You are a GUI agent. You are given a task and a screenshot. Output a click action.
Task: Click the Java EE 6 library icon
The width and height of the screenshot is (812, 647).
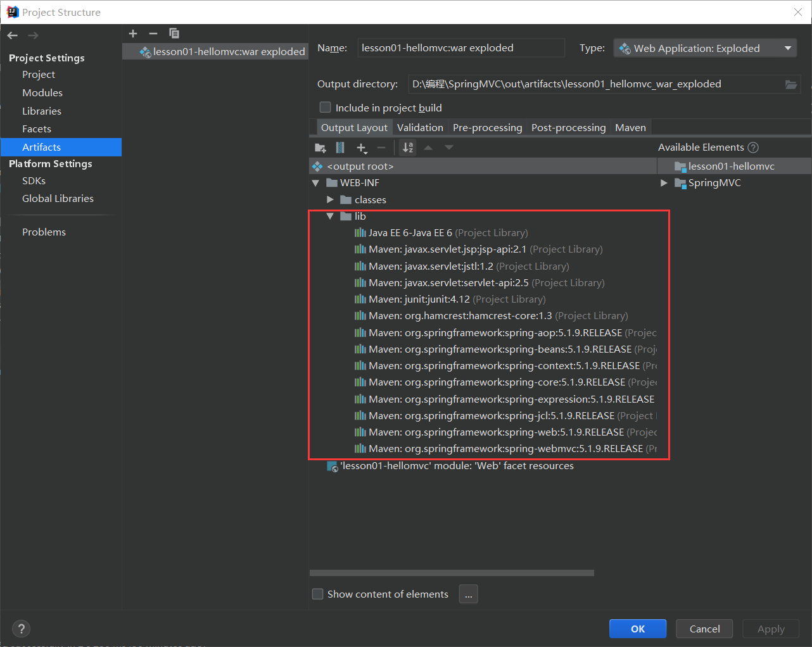[360, 233]
